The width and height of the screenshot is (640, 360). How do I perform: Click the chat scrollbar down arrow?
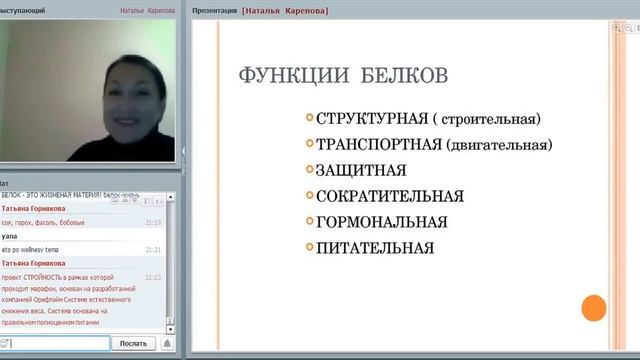[171, 329]
